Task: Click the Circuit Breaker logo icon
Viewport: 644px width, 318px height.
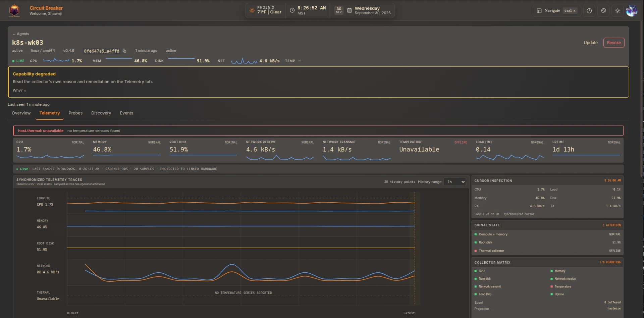Action: point(14,11)
